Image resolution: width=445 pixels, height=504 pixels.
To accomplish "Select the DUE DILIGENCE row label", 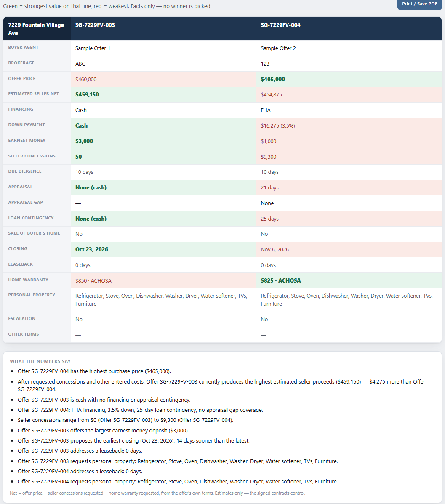I will pyautogui.click(x=25, y=171).
